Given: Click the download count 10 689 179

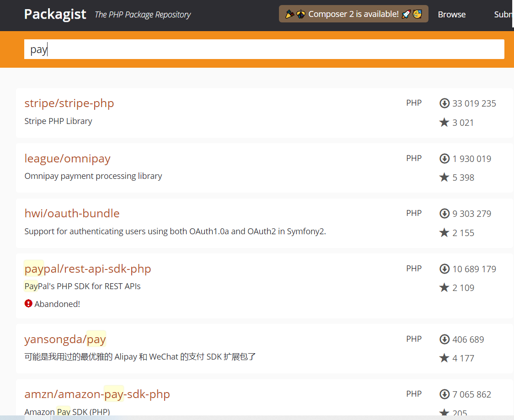Looking at the screenshot, I should click(x=474, y=269).
